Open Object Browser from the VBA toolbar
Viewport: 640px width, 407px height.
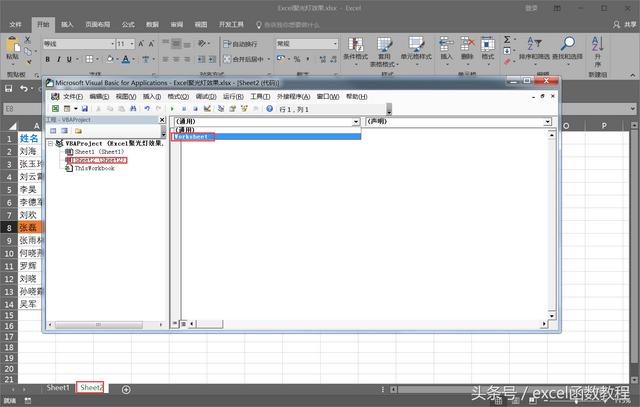(x=244, y=109)
